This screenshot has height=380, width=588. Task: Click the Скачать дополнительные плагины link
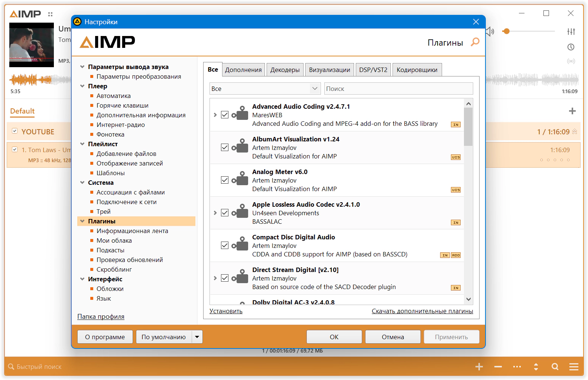point(422,311)
